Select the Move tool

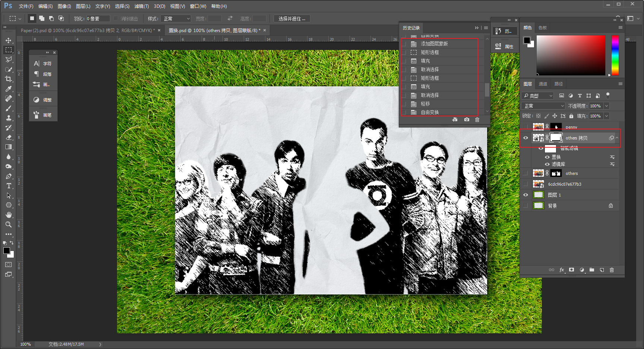click(x=8, y=40)
